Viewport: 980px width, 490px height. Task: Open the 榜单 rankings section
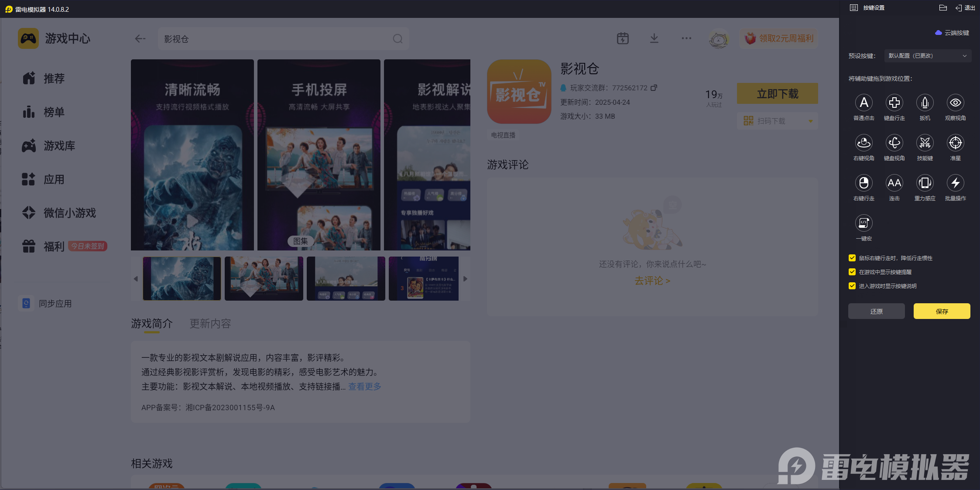tap(44, 112)
